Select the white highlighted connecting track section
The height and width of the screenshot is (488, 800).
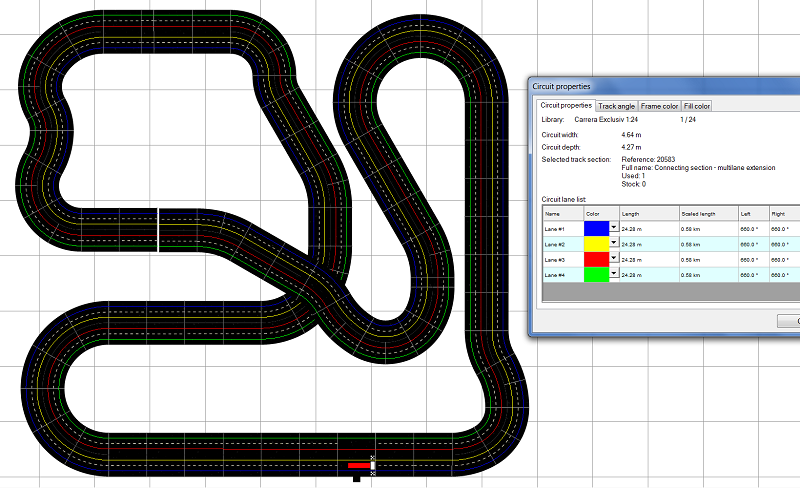pos(159,230)
